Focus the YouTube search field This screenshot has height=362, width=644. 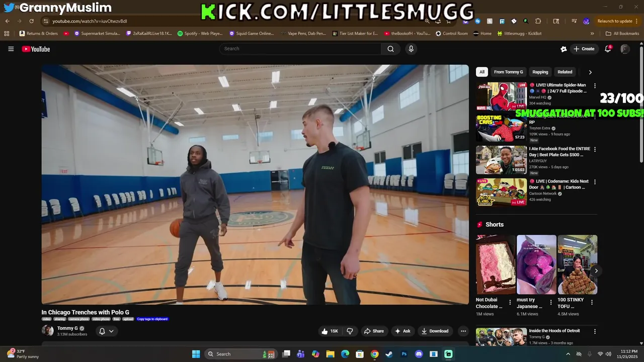pos(300,49)
